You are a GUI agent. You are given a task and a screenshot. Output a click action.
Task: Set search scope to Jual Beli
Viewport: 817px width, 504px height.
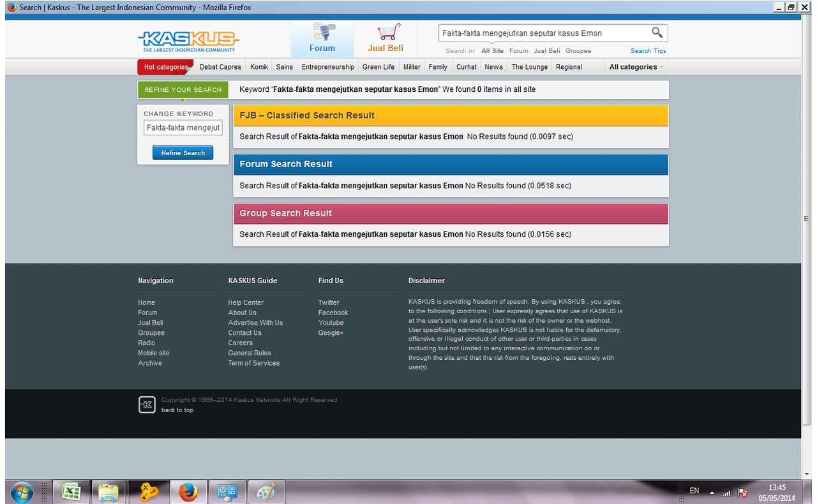click(547, 51)
